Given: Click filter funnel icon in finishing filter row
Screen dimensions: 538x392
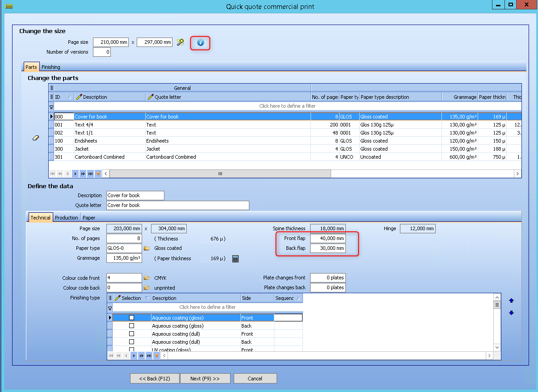Looking at the screenshot, I should 109,308.
